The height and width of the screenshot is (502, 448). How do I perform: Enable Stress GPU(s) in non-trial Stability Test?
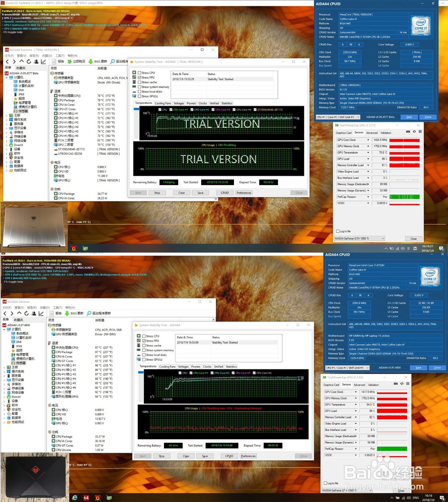click(x=144, y=359)
